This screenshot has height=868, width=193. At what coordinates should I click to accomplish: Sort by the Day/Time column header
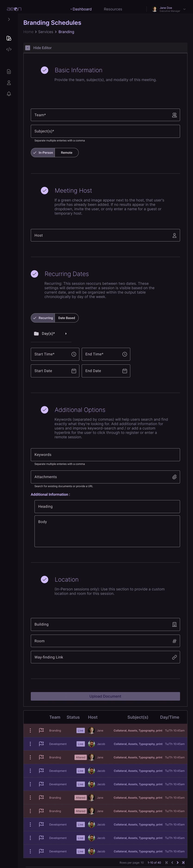169,717
